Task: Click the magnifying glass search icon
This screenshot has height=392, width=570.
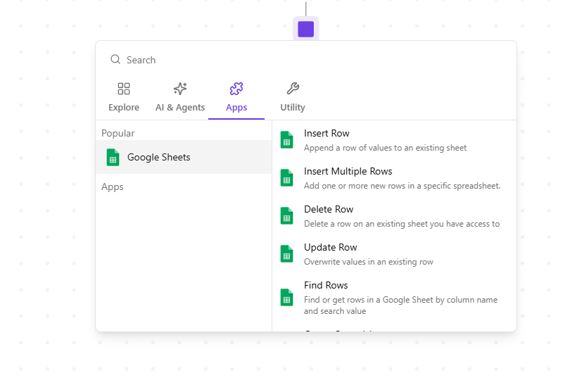Action: pos(115,60)
